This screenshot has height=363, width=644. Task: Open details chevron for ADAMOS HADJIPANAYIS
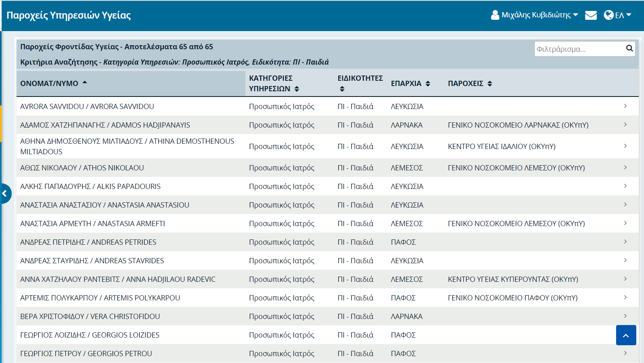[x=625, y=125]
